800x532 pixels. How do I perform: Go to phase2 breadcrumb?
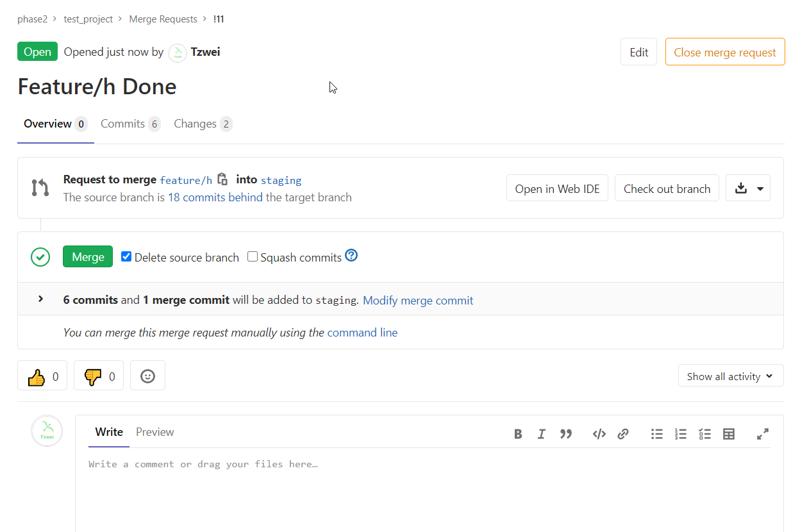(x=33, y=19)
